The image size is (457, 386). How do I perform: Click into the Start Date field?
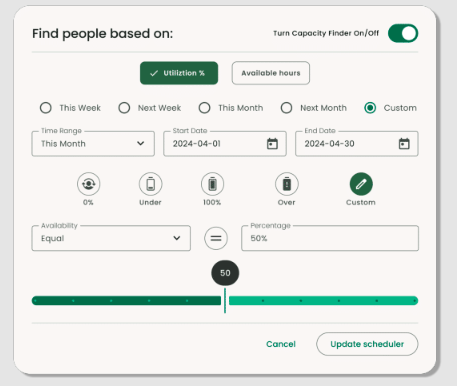[225, 144]
